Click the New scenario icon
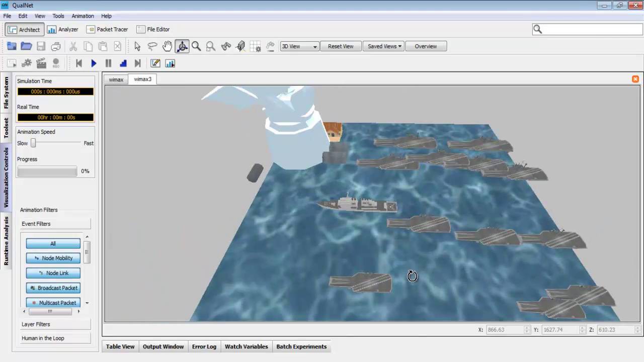This screenshot has width=644, height=362. point(12,46)
